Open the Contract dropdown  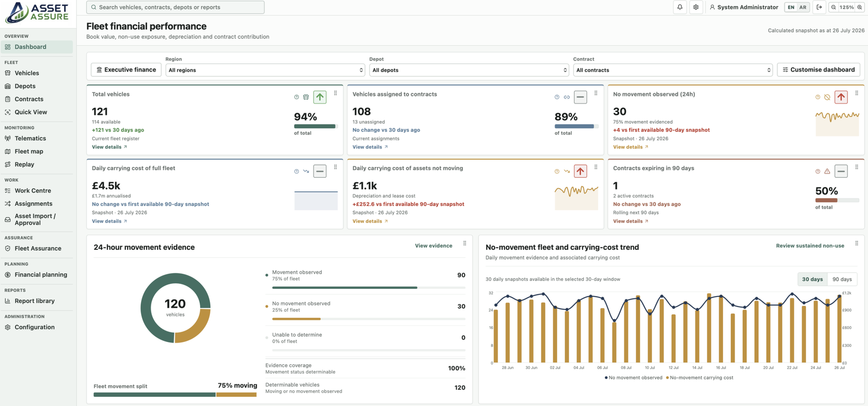pos(673,70)
